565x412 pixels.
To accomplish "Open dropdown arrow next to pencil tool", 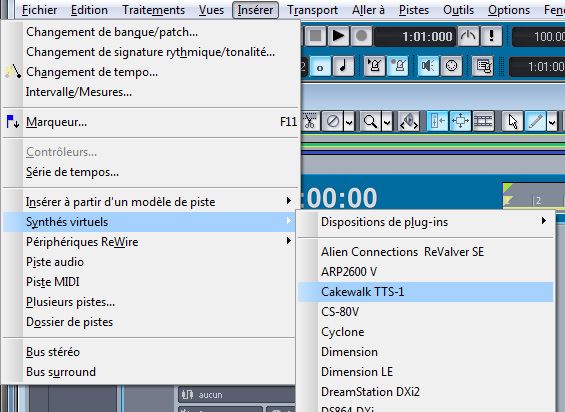I will pos(552,121).
